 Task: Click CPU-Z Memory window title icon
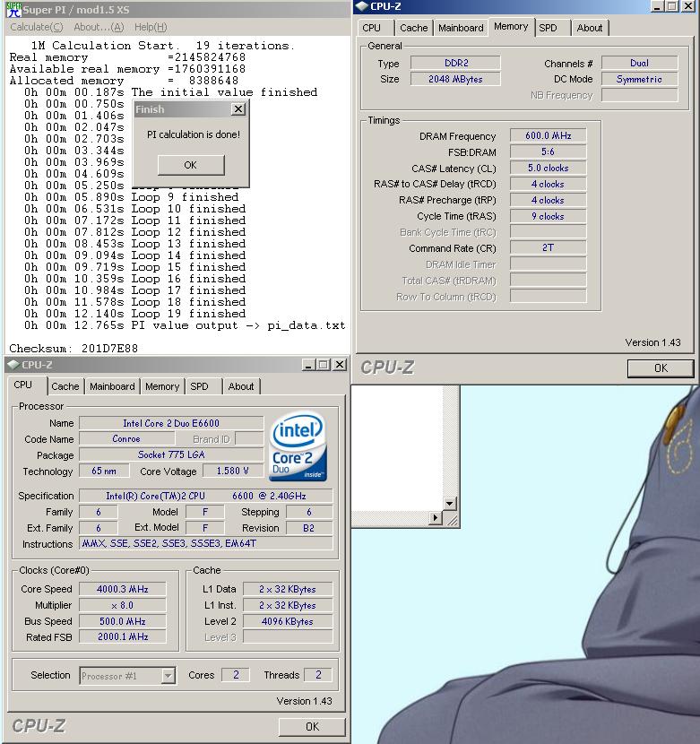coord(361,6)
